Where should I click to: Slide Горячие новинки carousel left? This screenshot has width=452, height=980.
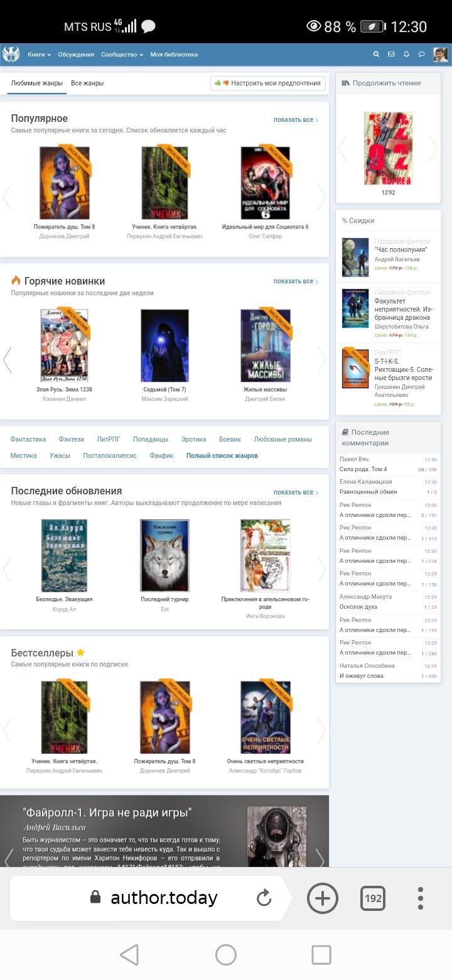8,360
